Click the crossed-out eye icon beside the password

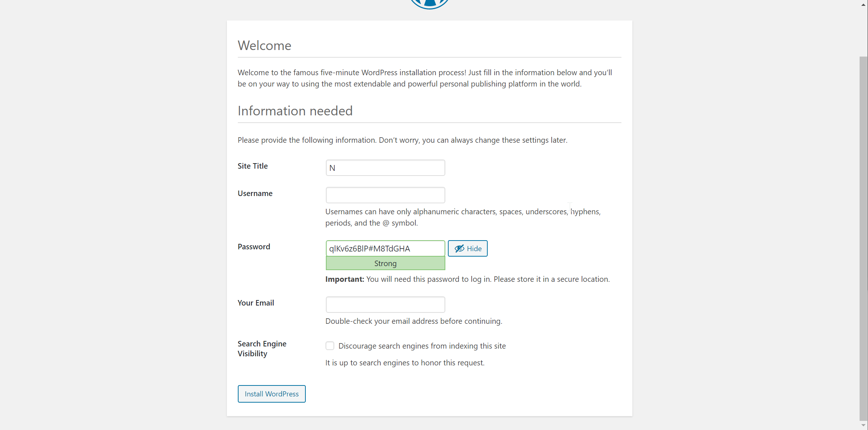tap(459, 249)
